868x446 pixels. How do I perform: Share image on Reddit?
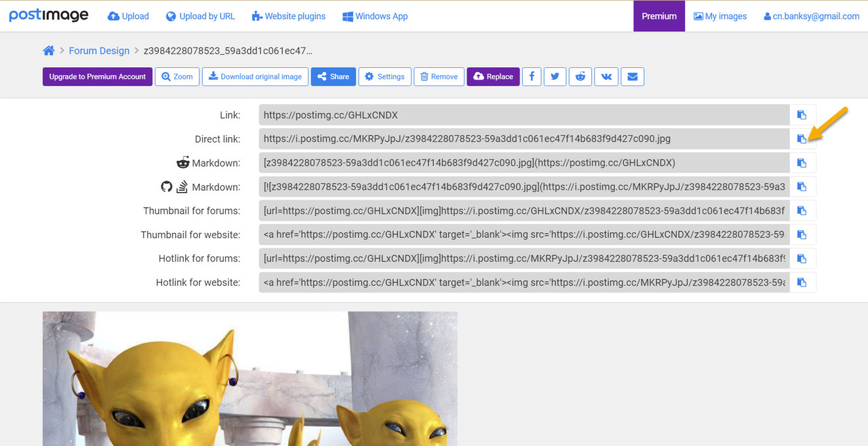580,77
